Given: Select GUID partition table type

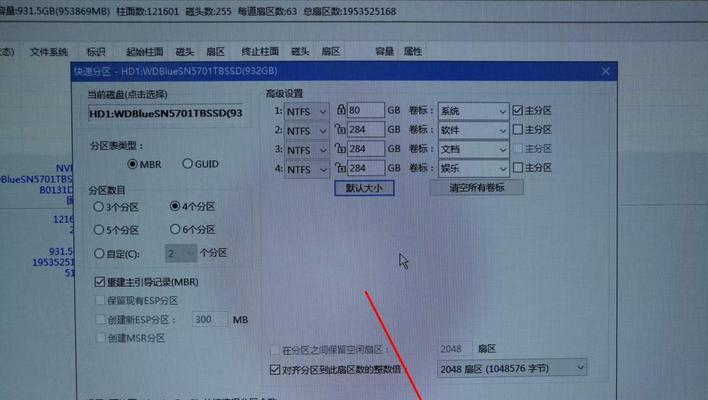Looking at the screenshot, I should point(200,164).
